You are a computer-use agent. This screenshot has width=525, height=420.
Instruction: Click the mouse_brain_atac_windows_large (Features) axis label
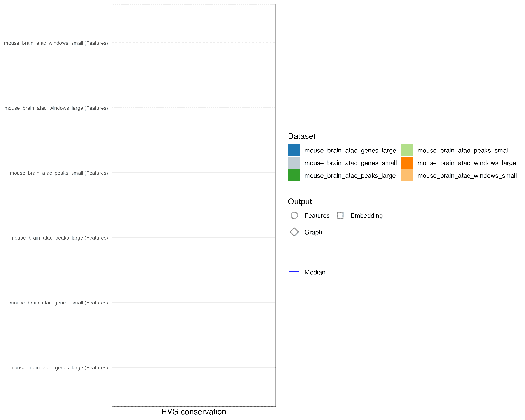pyautogui.click(x=56, y=108)
